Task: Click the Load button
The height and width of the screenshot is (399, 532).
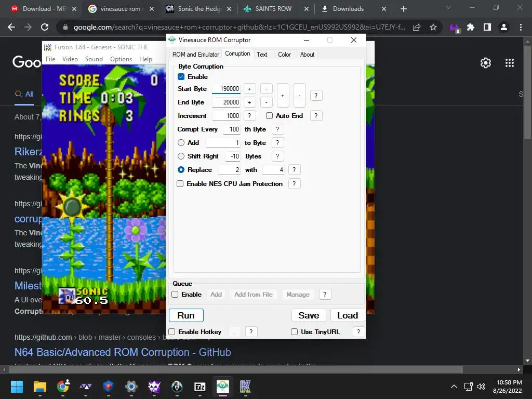Action: tap(348, 315)
